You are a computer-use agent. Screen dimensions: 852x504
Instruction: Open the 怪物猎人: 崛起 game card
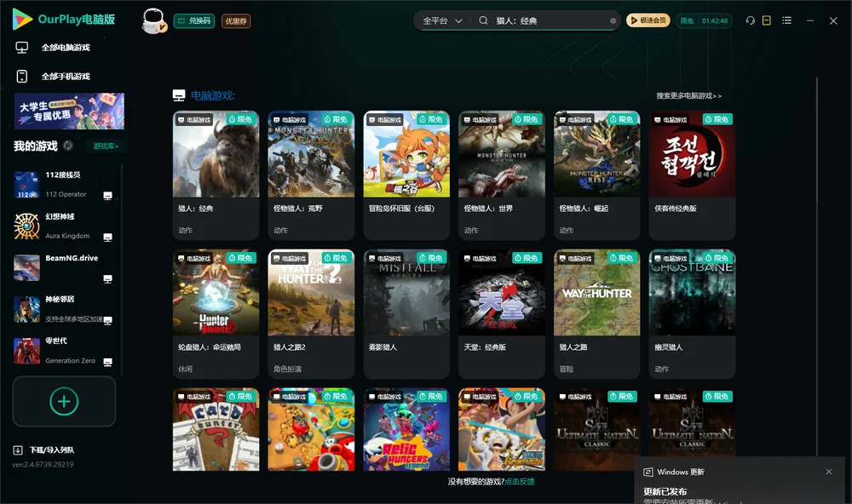pos(596,175)
